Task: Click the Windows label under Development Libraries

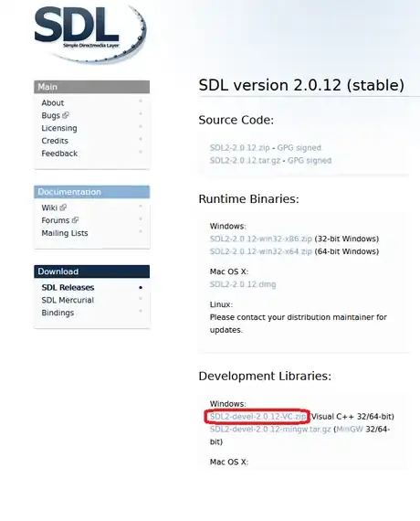Action: tap(228, 404)
